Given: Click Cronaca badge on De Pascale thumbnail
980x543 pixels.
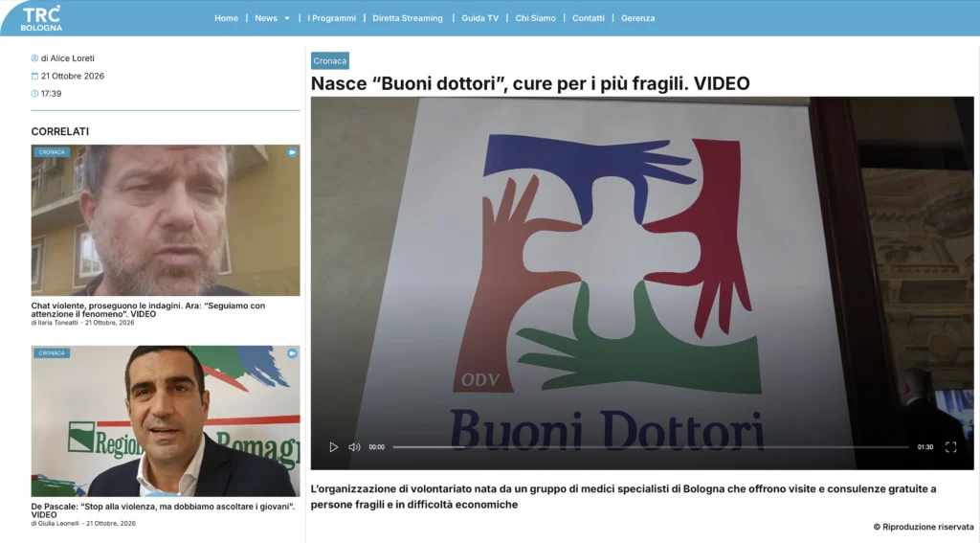Looking at the screenshot, I should (x=52, y=352).
